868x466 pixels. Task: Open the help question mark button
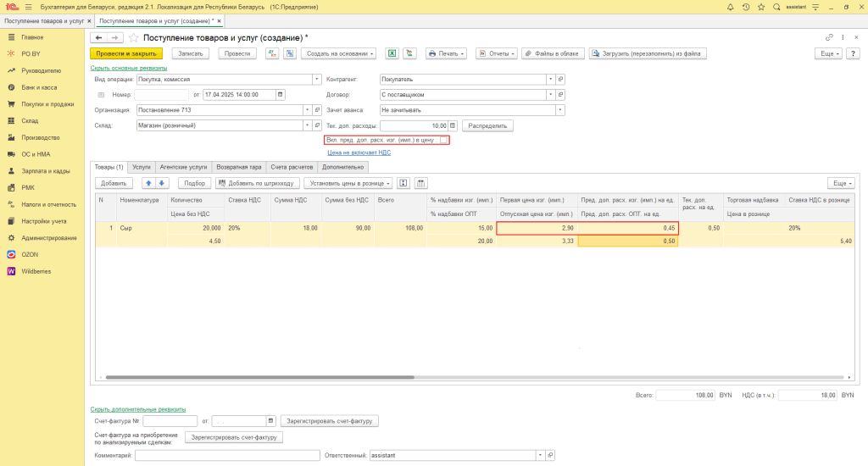(853, 53)
